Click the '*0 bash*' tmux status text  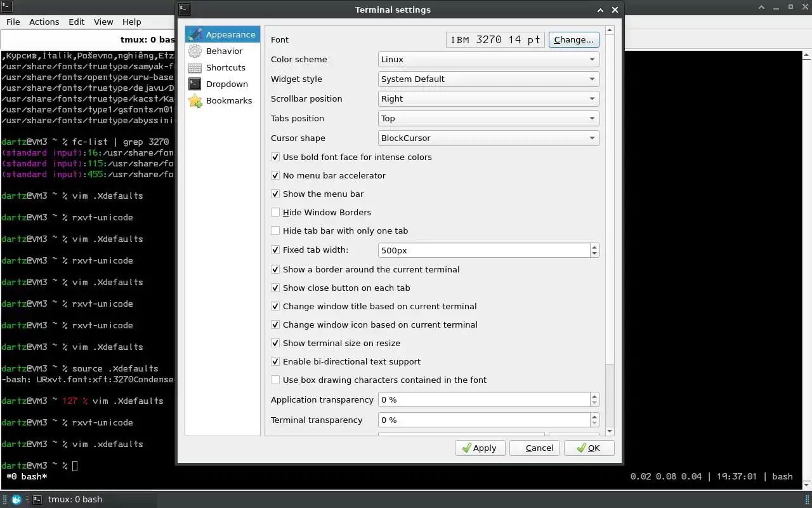27,476
